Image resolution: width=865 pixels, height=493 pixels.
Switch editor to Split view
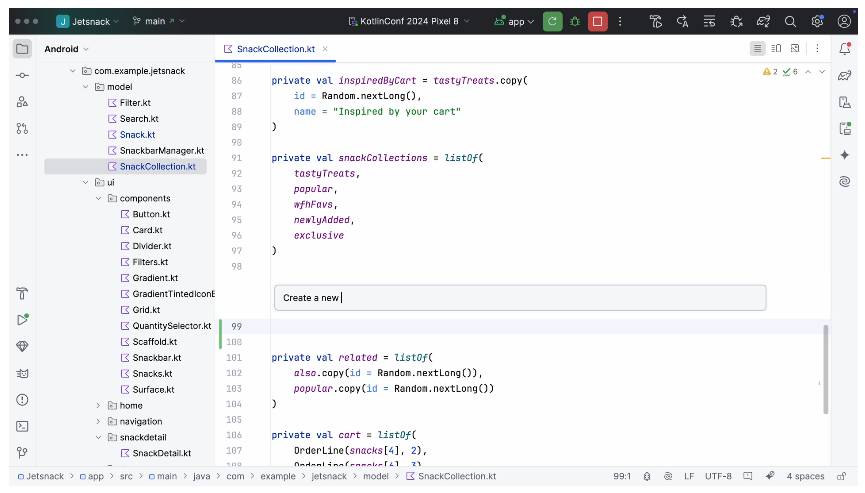click(x=776, y=49)
